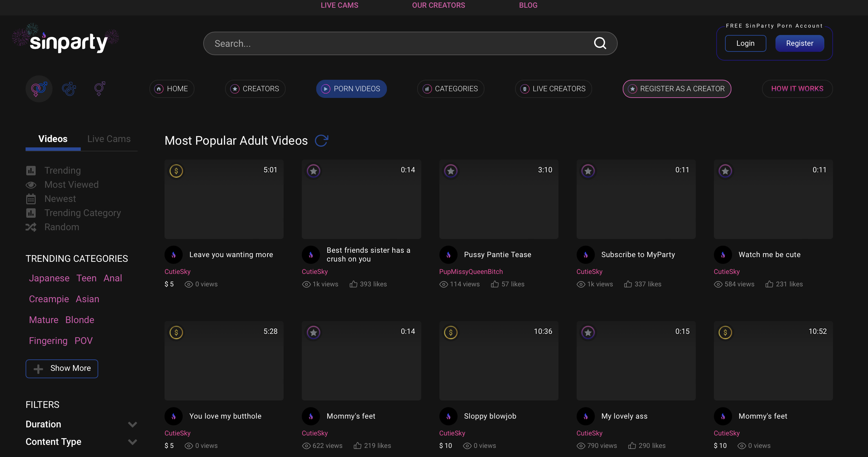Click dollar badge on Leave you wanting more
Image resolution: width=868 pixels, height=457 pixels.
pyautogui.click(x=176, y=171)
